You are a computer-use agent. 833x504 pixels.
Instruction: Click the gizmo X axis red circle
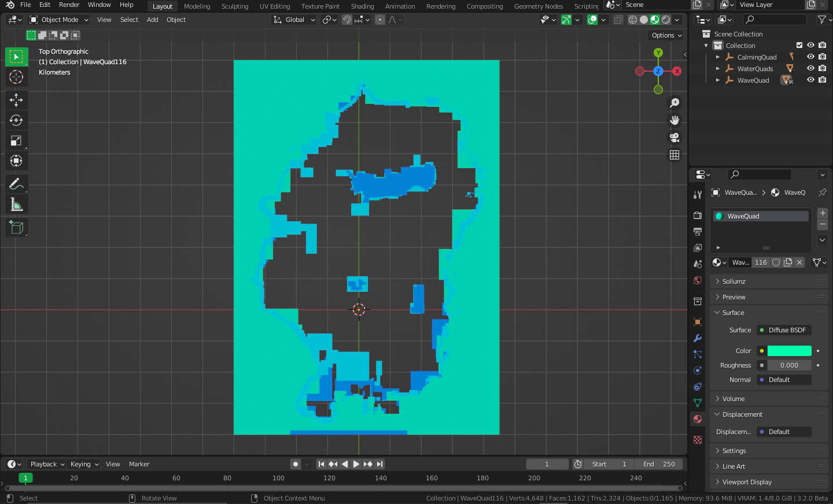677,71
